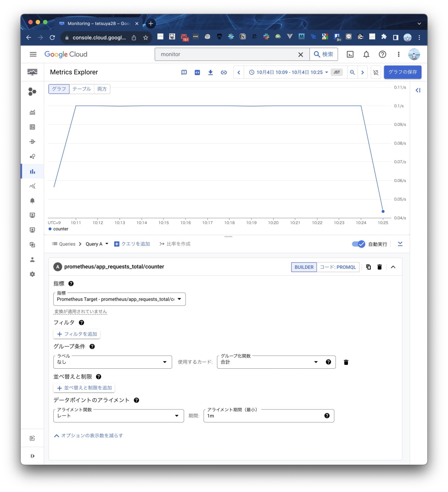The height and width of the screenshot is (492, 448).
Task: Open the groups overlapping squares sidebar icon
Action: click(32, 245)
